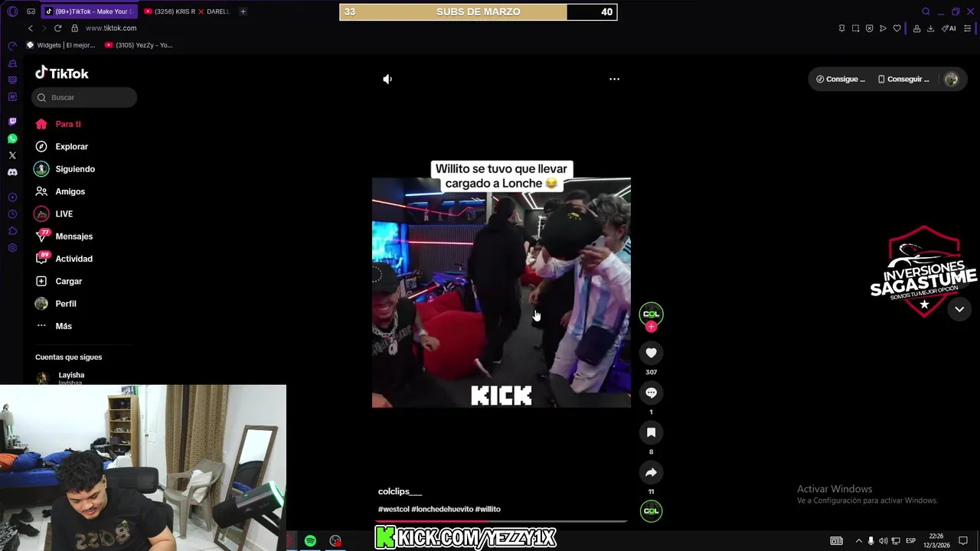Open the colclips___ username link
Screen dimensions: 980x551
(400, 491)
